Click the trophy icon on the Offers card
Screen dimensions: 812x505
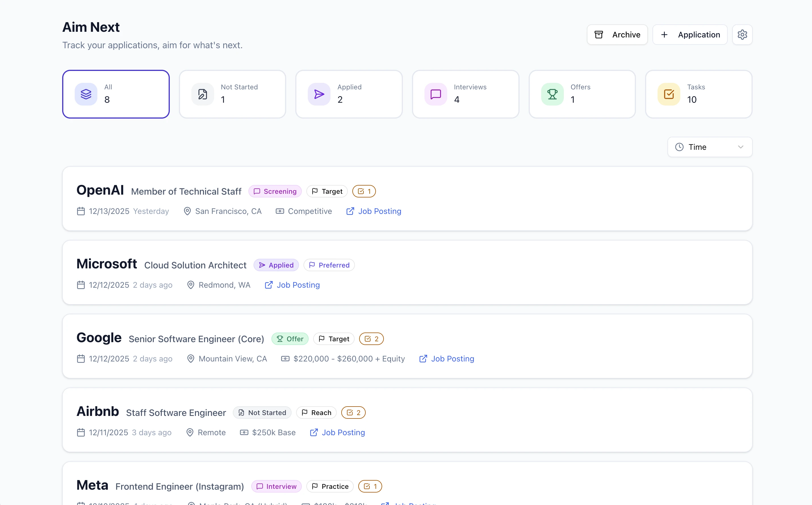tap(552, 94)
